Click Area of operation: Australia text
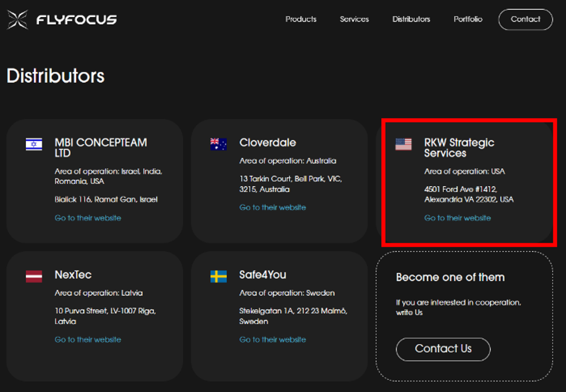The height and width of the screenshot is (392, 566). [288, 161]
